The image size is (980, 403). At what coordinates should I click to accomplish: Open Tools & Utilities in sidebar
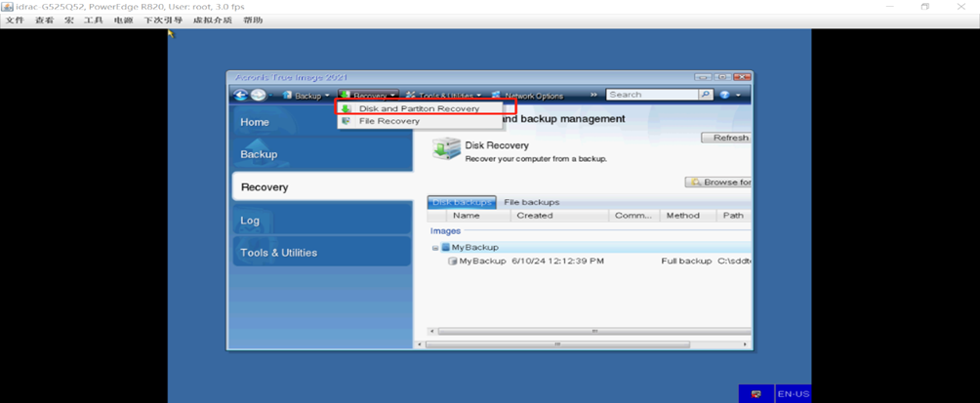tap(322, 253)
